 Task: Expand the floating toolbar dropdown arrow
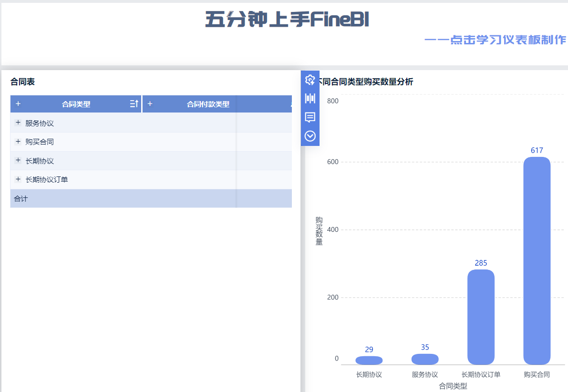(x=310, y=136)
